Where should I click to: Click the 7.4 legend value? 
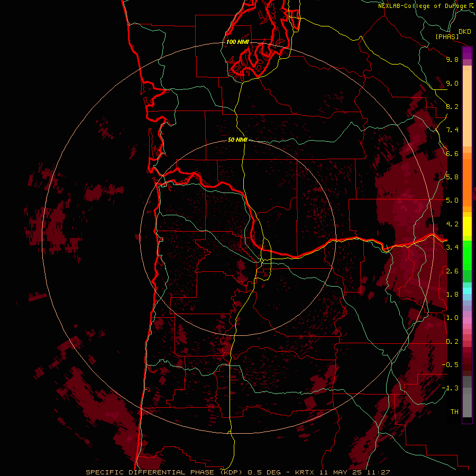pyautogui.click(x=452, y=130)
